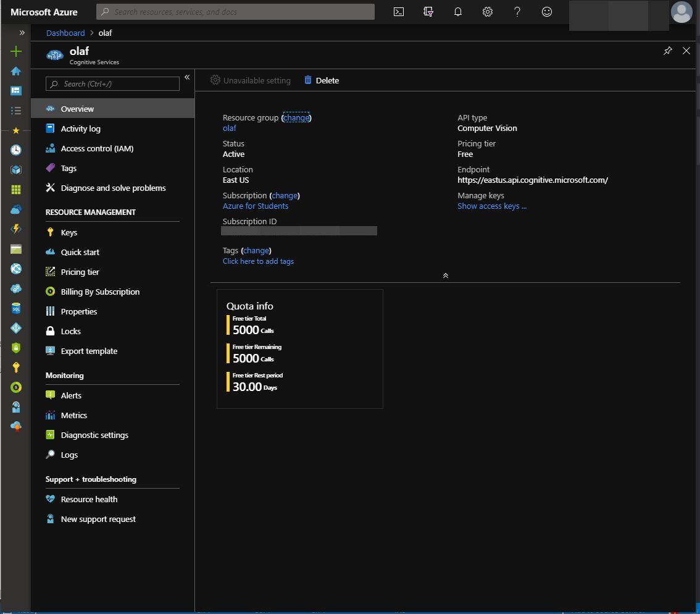Viewport: 700px width, 614px height.
Task: Click the Quota info tile
Action: [299, 348]
